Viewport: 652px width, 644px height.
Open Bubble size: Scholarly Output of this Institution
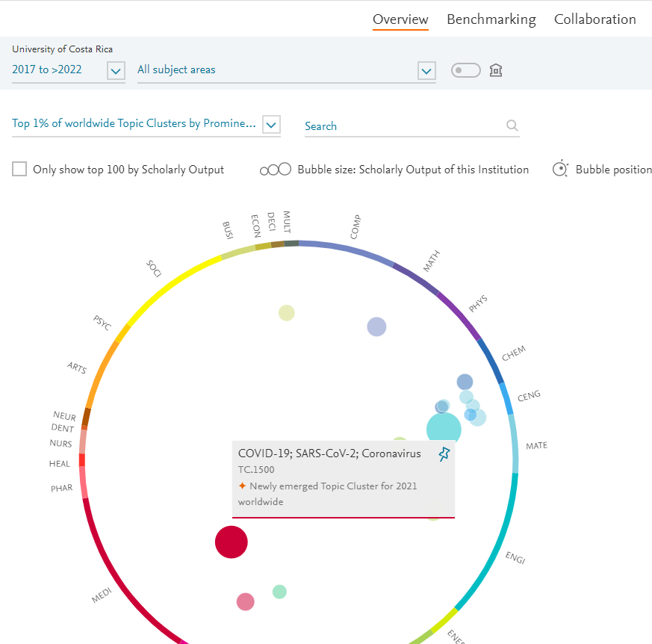(413, 170)
